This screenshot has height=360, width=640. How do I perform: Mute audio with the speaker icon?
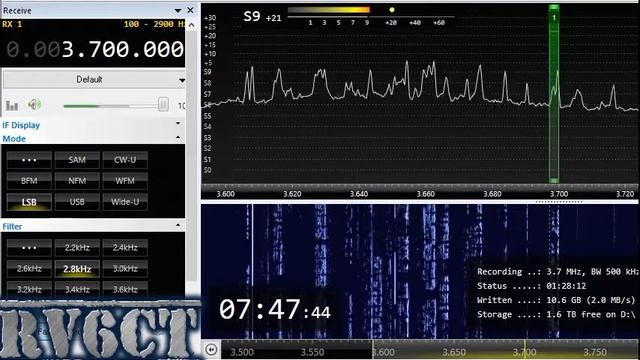[34, 104]
